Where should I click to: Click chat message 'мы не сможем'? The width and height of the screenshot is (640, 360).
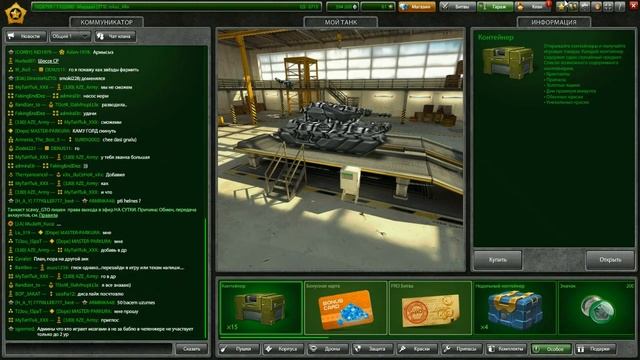tap(116, 87)
